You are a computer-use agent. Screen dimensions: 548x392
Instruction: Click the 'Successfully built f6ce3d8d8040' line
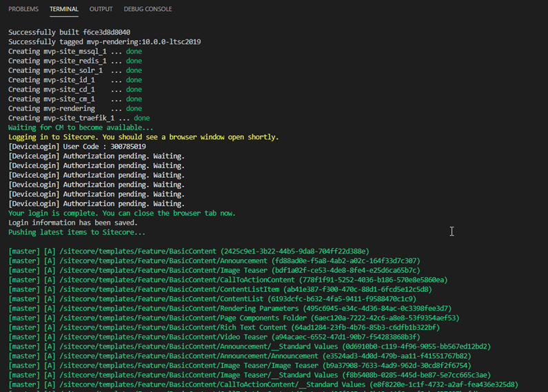(69, 32)
